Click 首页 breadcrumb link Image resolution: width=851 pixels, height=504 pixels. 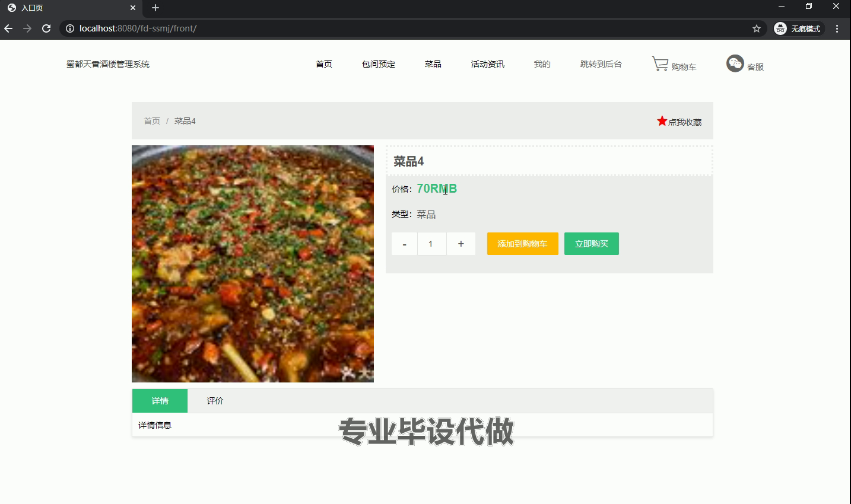click(x=152, y=121)
